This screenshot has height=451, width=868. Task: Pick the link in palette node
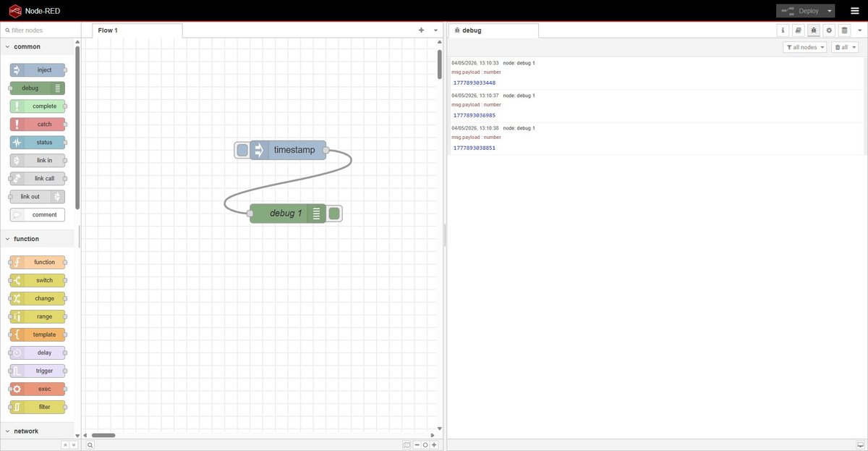tap(38, 160)
